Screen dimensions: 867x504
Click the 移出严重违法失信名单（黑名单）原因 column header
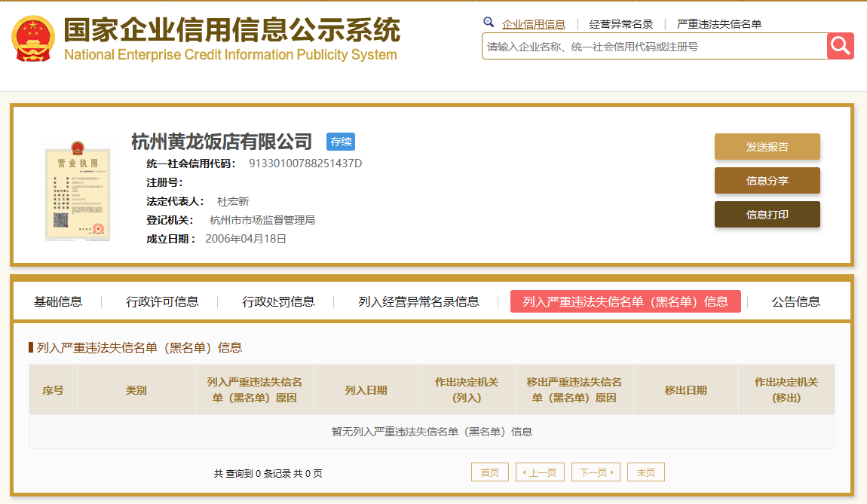[574, 390]
